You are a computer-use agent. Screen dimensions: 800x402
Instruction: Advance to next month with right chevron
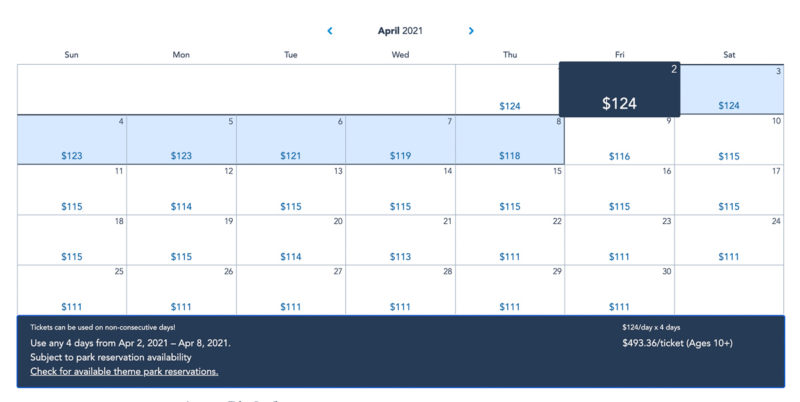pos(471,31)
